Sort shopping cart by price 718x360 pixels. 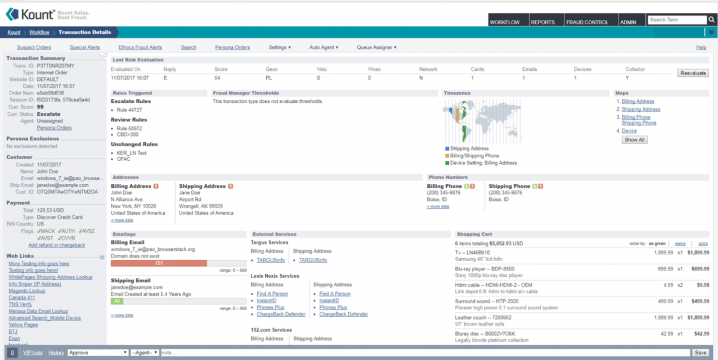tap(703, 244)
